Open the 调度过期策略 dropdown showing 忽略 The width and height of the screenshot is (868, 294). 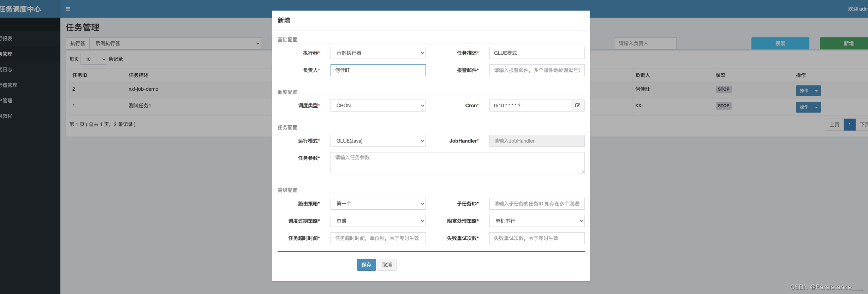point(378,221)
